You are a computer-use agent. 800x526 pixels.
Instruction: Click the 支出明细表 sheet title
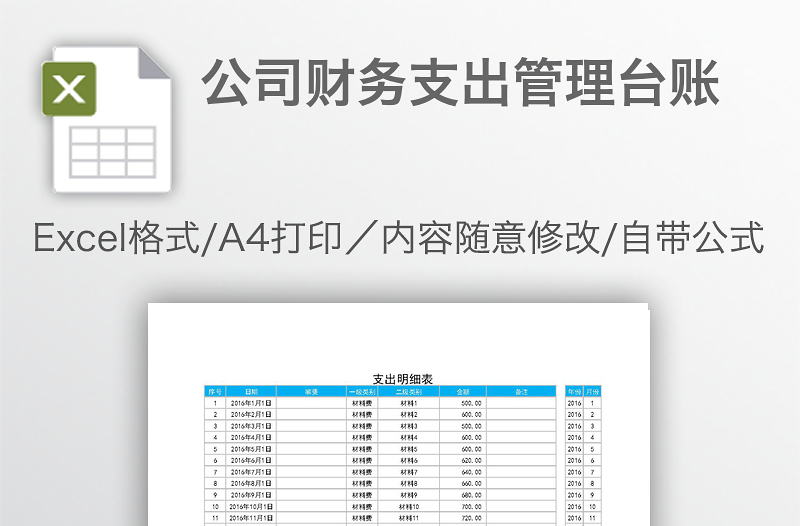click(x=402, y=379)
